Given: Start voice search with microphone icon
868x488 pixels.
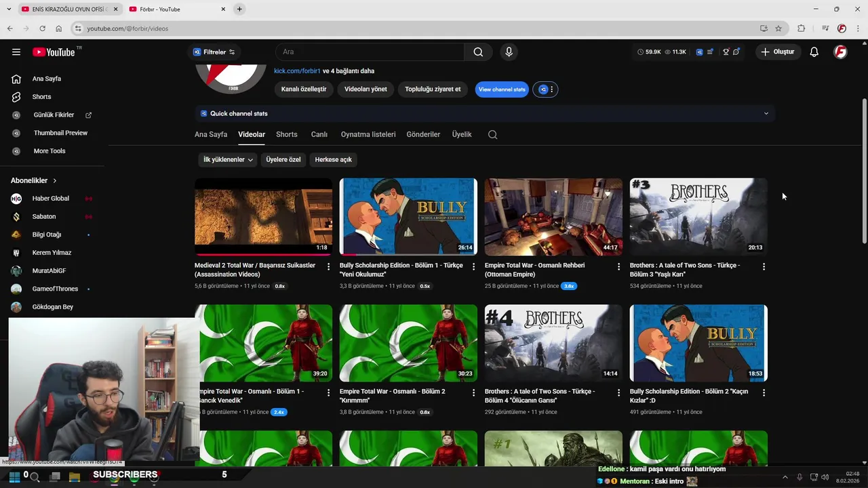Looking at the screenshot, I should click(509, 52).
